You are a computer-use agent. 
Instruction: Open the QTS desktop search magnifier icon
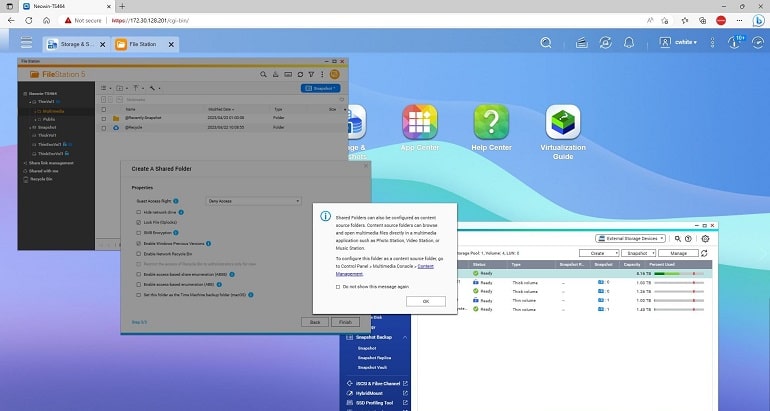[x=546, y=43]
